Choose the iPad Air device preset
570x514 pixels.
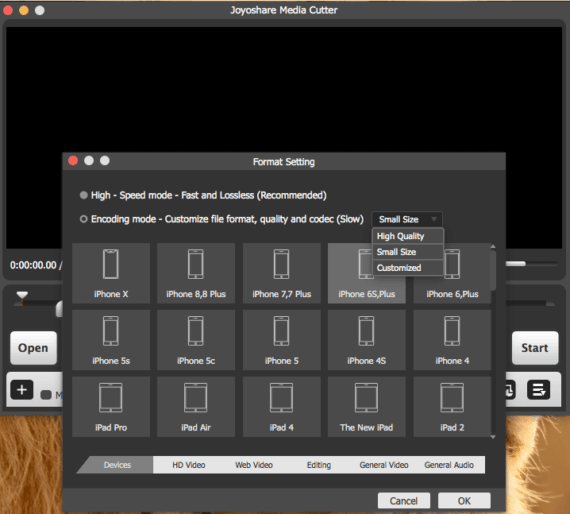tap(196, 406)
